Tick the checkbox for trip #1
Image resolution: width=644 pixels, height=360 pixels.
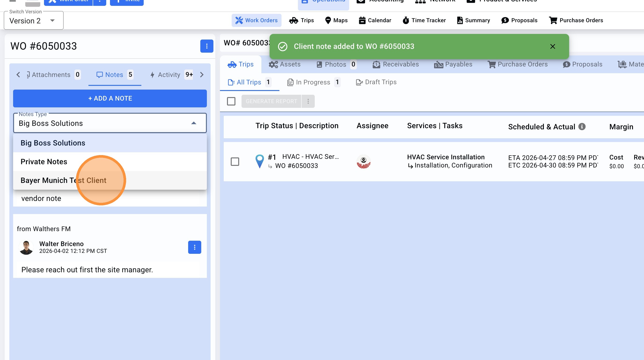[x=235, y=162]
